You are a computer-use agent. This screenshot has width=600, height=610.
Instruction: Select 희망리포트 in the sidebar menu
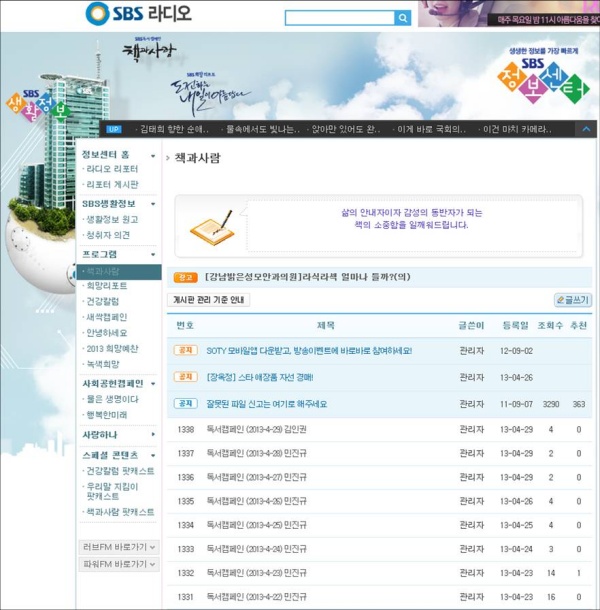pyautogui.click(x=107, y=286)
